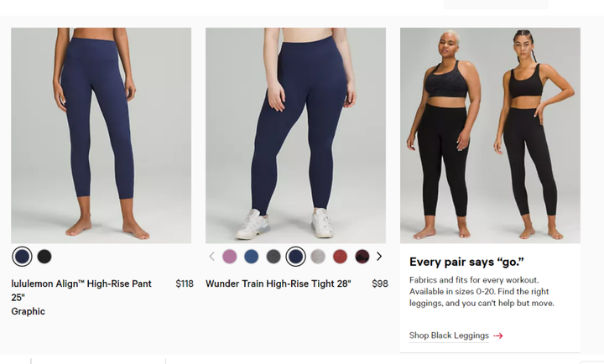Pick the selected navy Wunder Train swatch

click(x=295, y=257)
